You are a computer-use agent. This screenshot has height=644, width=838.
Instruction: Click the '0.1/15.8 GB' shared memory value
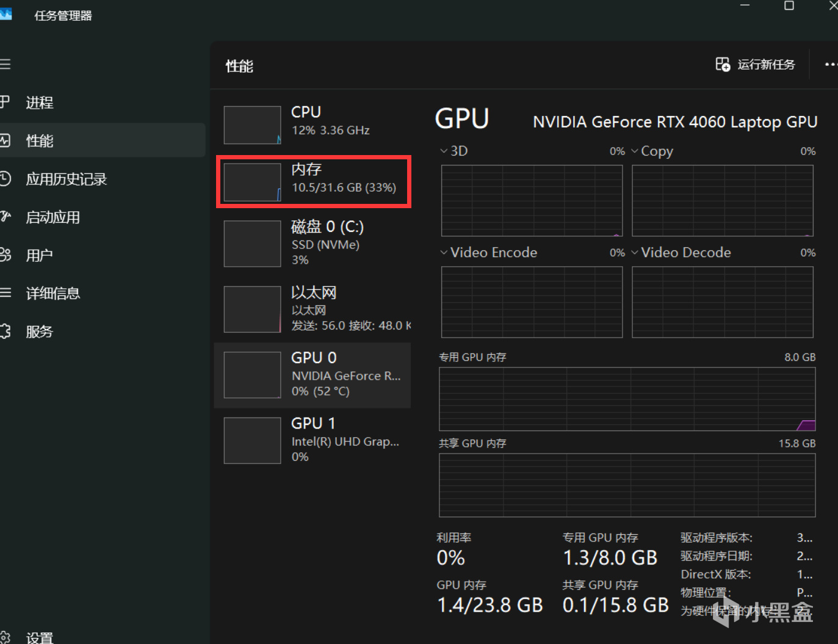(x=616, y=605)
